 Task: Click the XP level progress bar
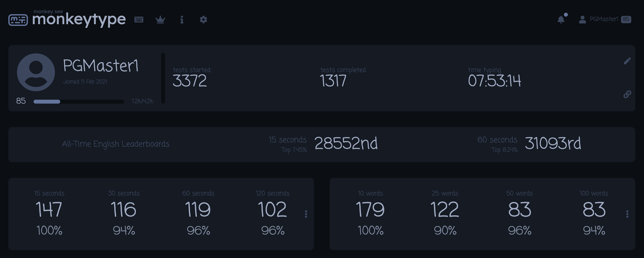[x=79, y=102]
